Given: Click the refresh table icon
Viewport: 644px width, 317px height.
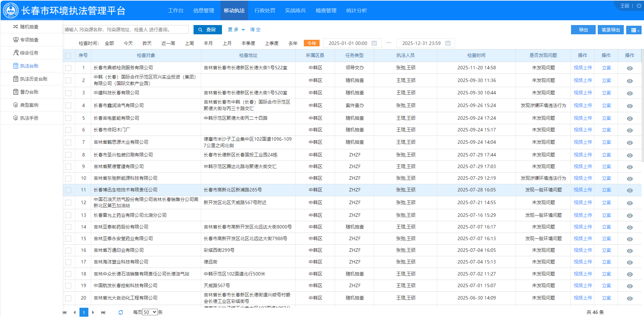Looking at the screenshot, I should (121, 312).
